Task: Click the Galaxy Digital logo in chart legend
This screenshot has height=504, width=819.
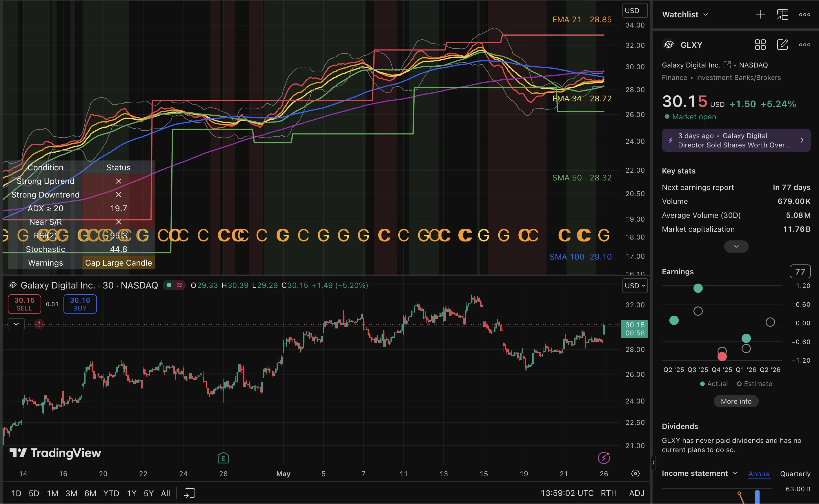Action: (13, 285)
